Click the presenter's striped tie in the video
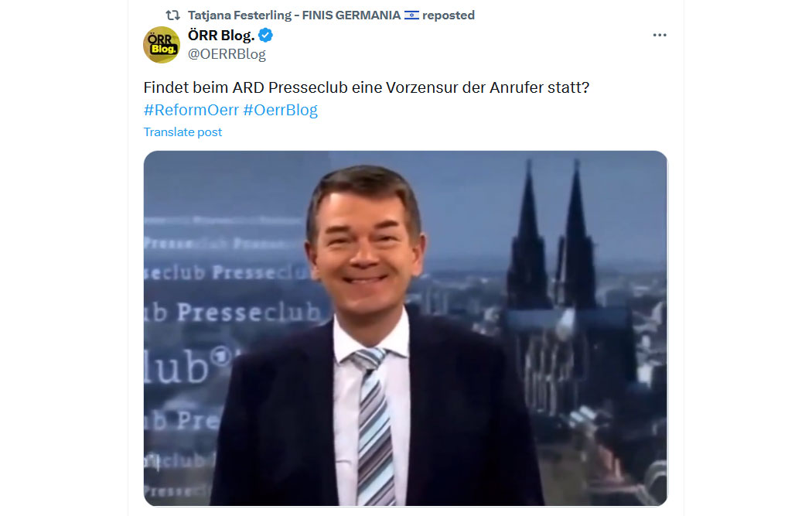Image resolution: width=812 pixels, height=516 pixels. click(x=374, y=425)
